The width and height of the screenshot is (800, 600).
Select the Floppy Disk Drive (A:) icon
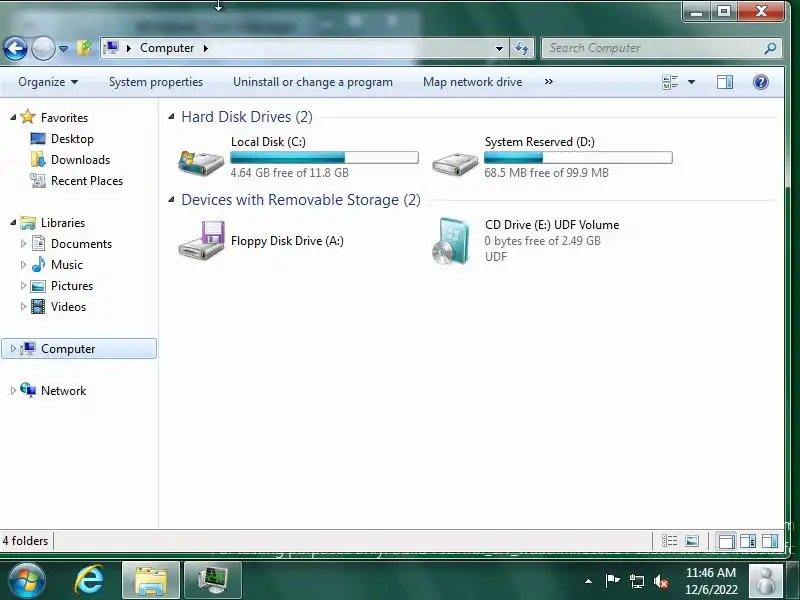[x=201, y=240]
